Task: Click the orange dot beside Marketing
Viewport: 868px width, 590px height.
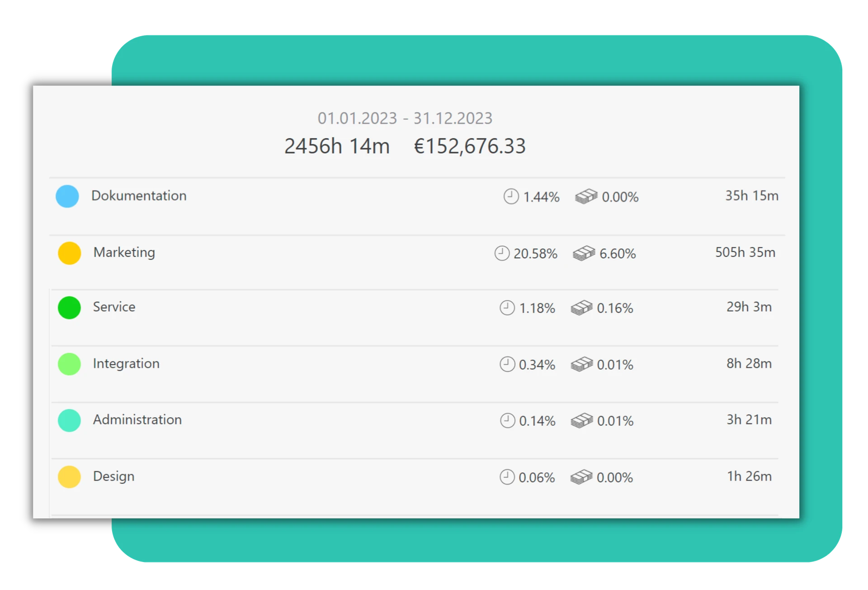Action: coord(69,253)
